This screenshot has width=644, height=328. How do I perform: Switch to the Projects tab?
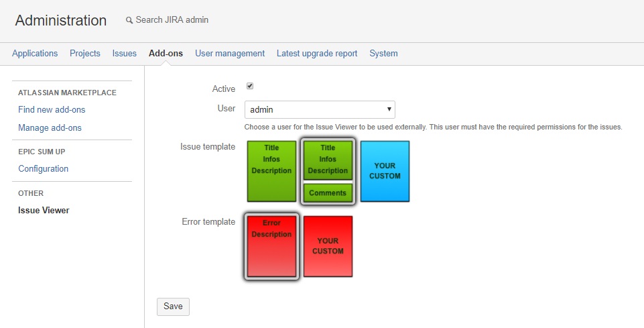click(x=85, y=54)
